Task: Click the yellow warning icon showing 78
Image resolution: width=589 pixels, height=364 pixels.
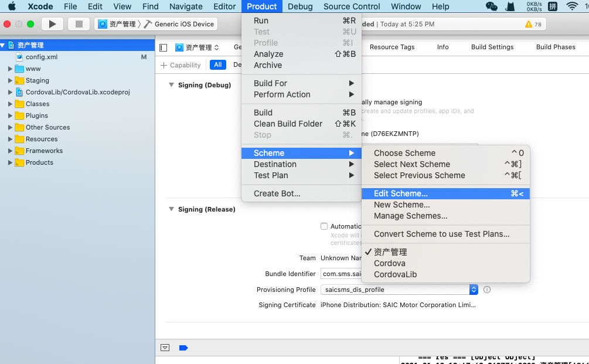Action: click(x=529, y=25)
